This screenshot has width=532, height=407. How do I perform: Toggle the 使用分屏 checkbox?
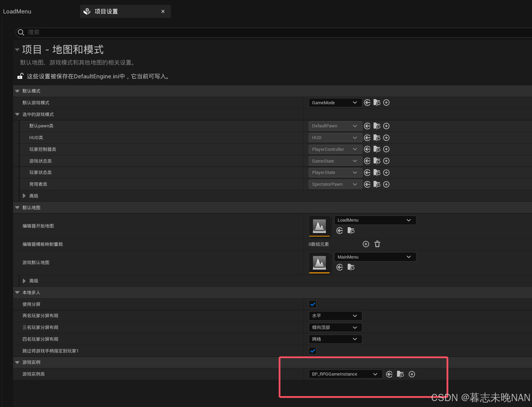(313, 304)
